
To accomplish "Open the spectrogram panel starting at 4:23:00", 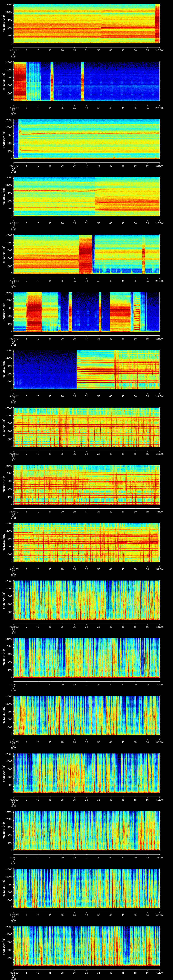I will pyautogui.click(x=86, y=81).
